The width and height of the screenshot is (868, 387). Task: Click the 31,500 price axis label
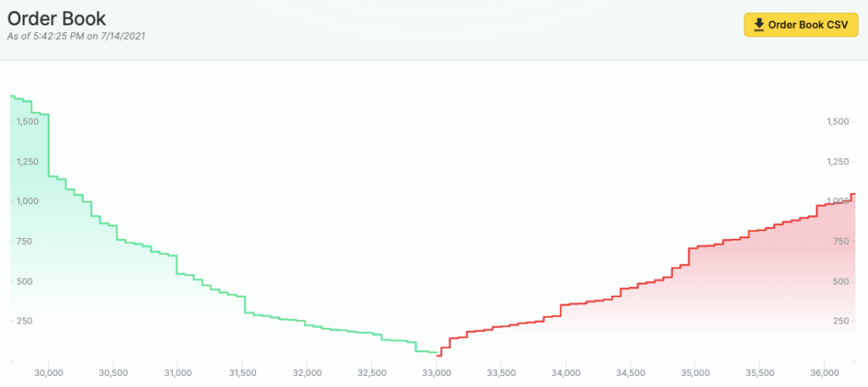(242, 373)
